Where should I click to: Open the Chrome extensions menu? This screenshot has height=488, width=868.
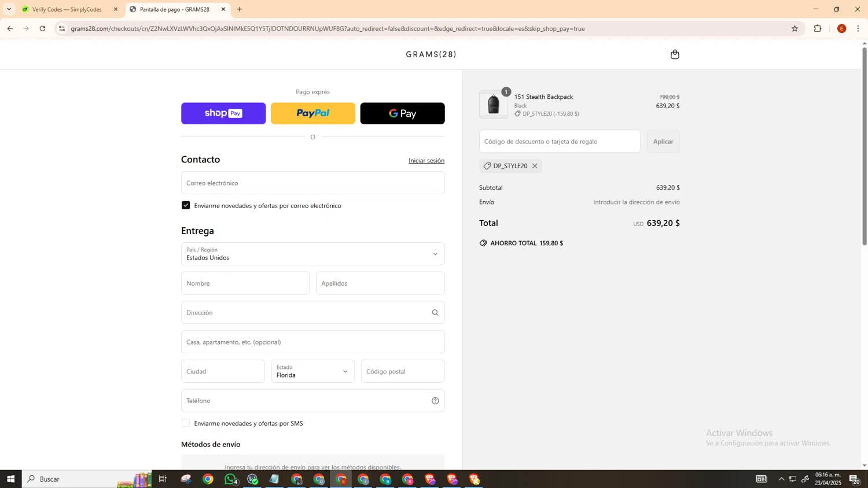818,28
